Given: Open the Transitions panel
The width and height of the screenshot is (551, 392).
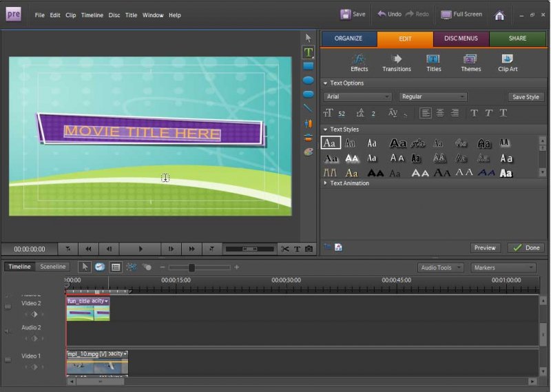Looking at the screenshot, I should (x=396, y=63).
